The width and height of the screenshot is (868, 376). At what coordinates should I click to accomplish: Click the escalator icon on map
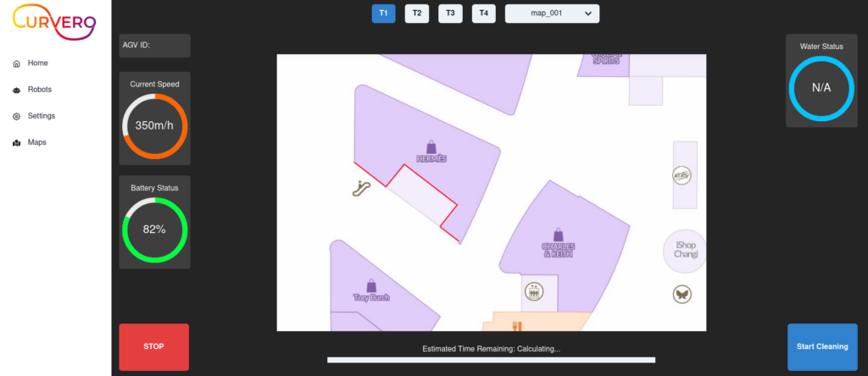coord(362,189)
